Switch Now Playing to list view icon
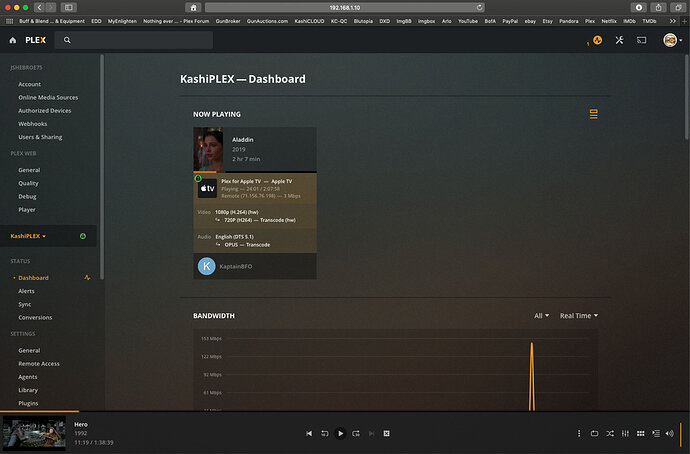 pyautogui.click(x=594, y=114)
